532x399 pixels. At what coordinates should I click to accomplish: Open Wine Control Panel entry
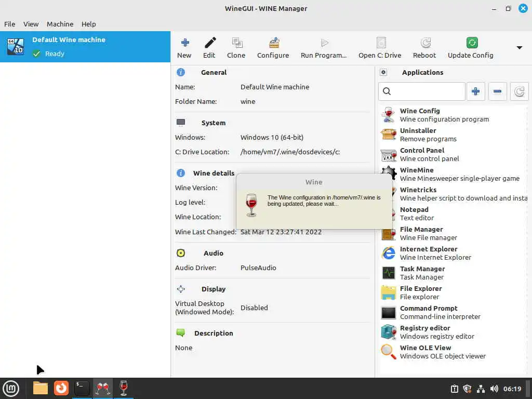click(453, 154)
